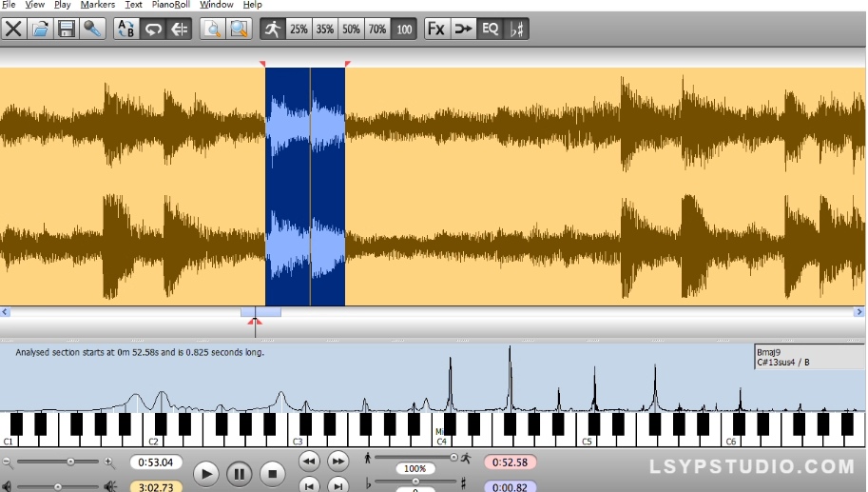Click the microphone record icon
The width and height of the screenshot is (868, 492).
[92, 30]
